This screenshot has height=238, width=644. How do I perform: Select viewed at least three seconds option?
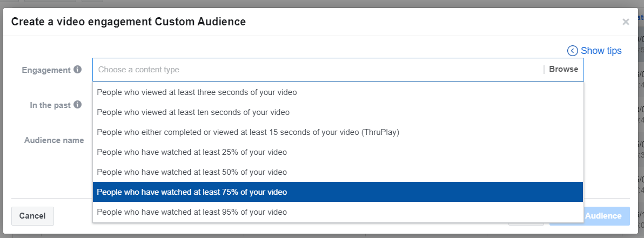[x=338, y=92]
